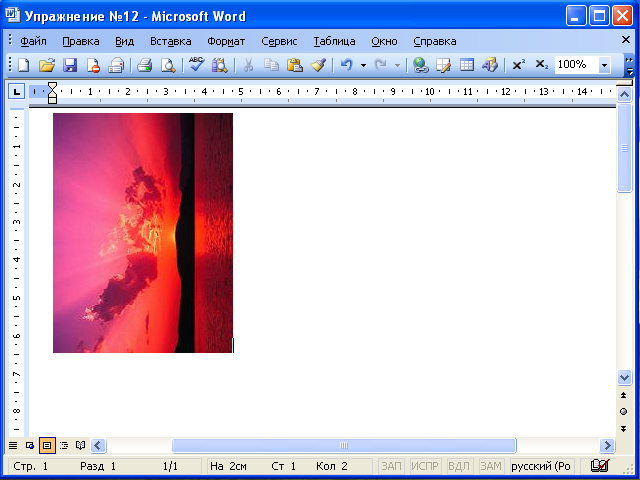Click the Next Page double-arrow button

pos(623,429)
